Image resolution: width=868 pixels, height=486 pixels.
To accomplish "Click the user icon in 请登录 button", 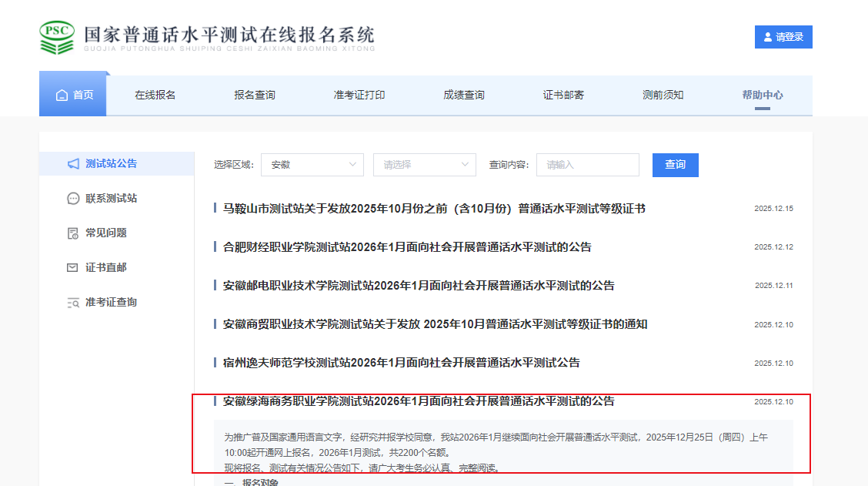I will (767, 37).
